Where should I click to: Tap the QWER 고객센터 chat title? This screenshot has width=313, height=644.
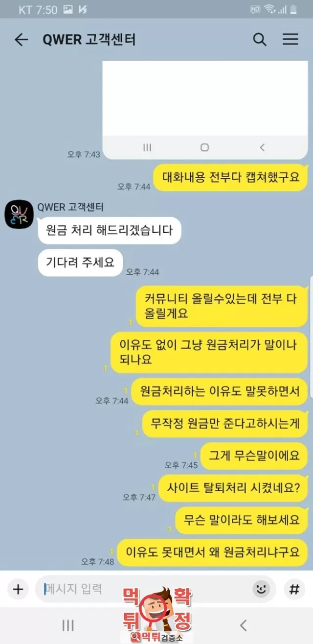click(x=89, y=40)
